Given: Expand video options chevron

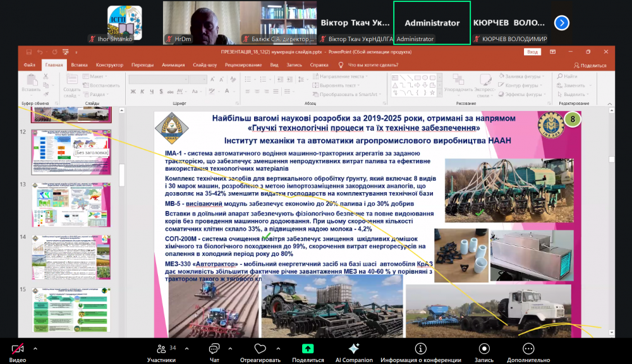Looking at the screenshot, I should point(35,348).
